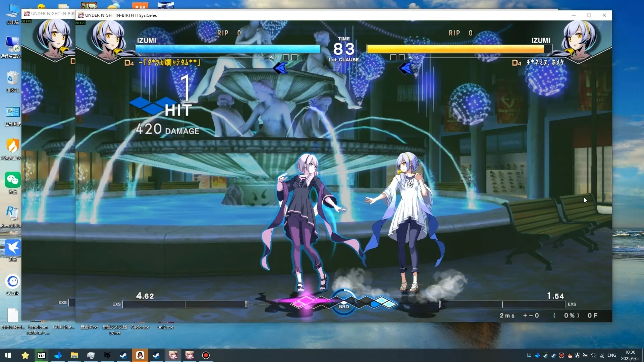
Task: Launch the Revo Uninstaller Pro shortcut
Action: (13, 214)
